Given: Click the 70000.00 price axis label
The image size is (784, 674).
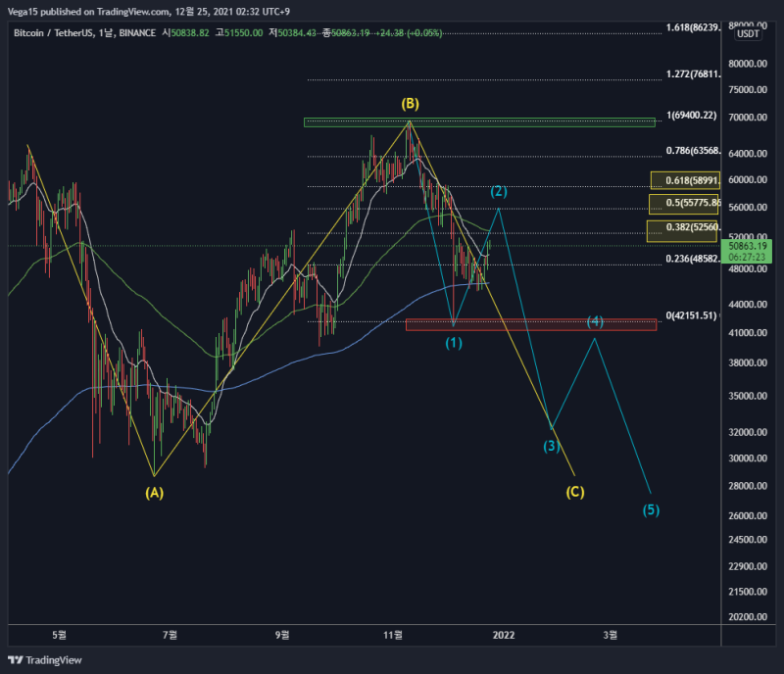Looking at the screenshot, I should pyautogui.click(x=748, y=118).
